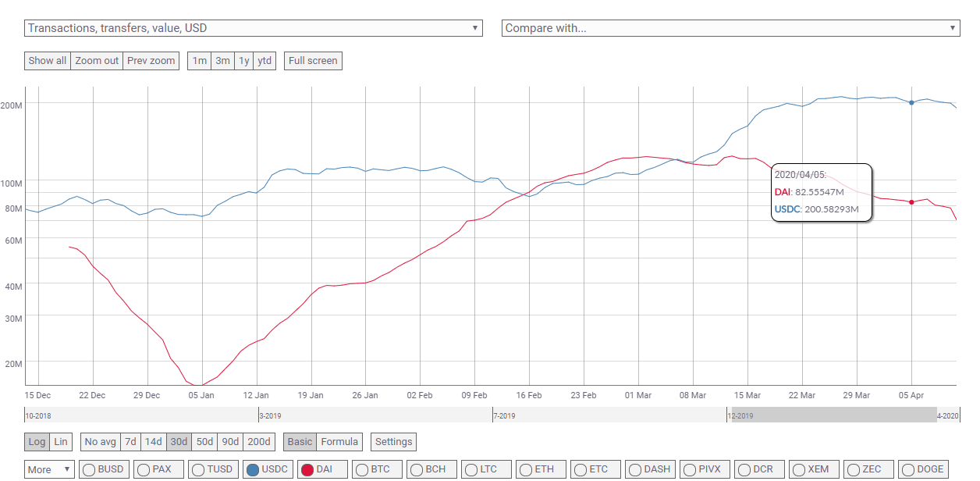The image size is (980, 481).
Task: Select the Formula mode
Action: click(x=339, y=442)
